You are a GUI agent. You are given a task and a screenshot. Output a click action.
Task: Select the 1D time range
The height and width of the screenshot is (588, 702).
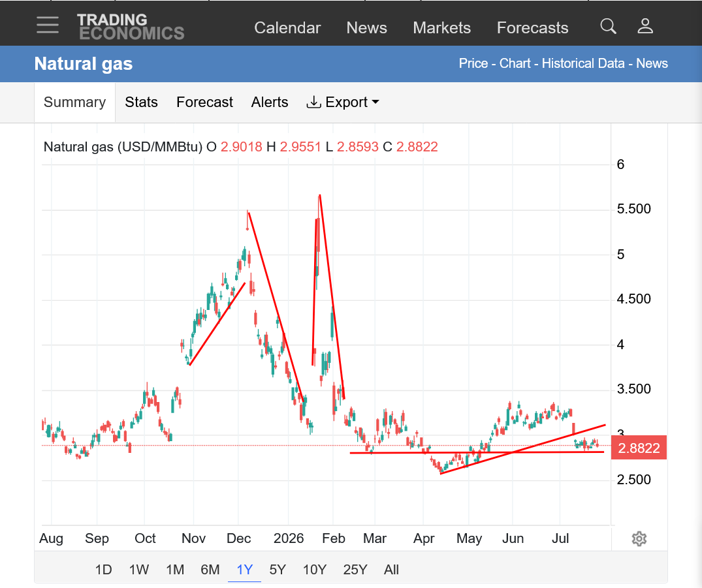pyautogui.click(x=103, y=570)
